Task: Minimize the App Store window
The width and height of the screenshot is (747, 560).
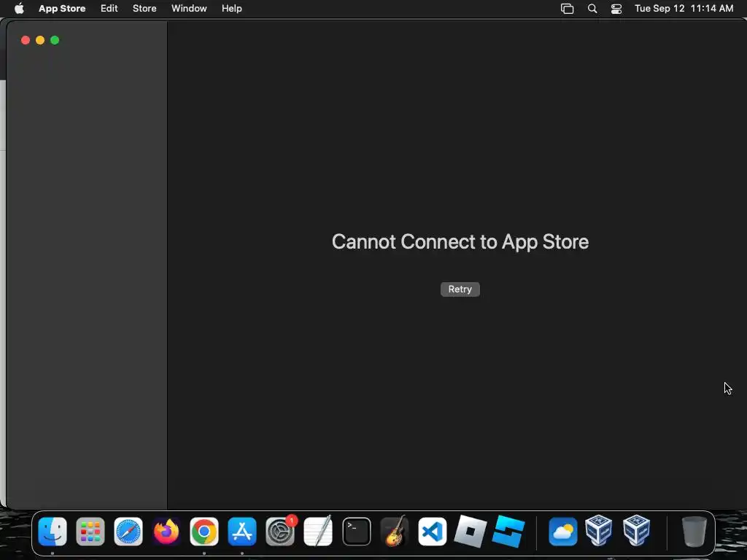Action: click(40, 40)
